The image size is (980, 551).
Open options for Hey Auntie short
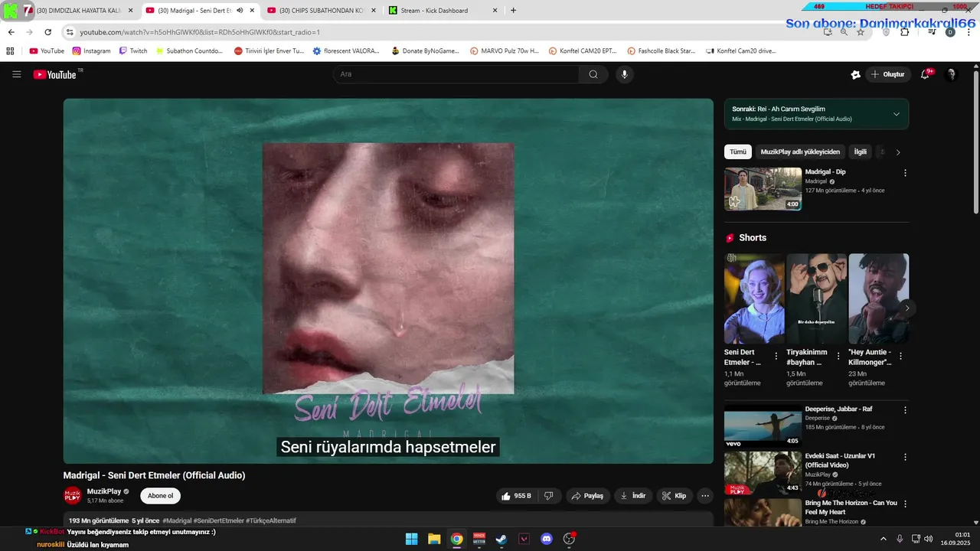(x=900, y=357)
